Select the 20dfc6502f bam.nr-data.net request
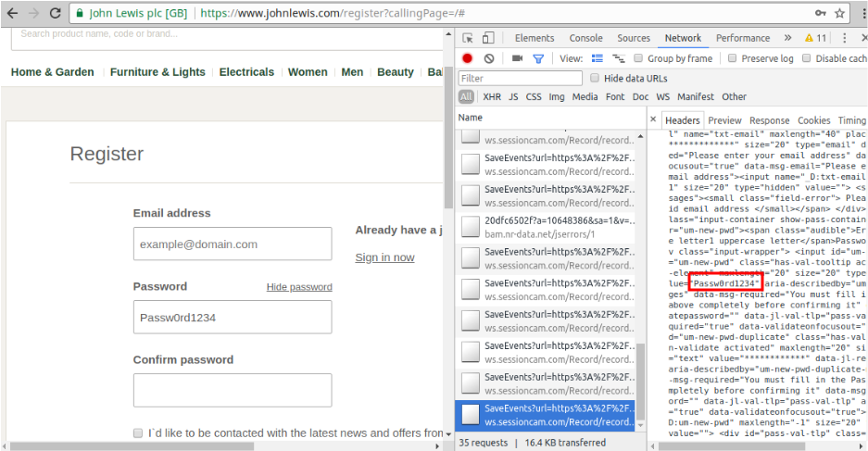The height and width of the screenshot is (451, 868). pos(546,227)
